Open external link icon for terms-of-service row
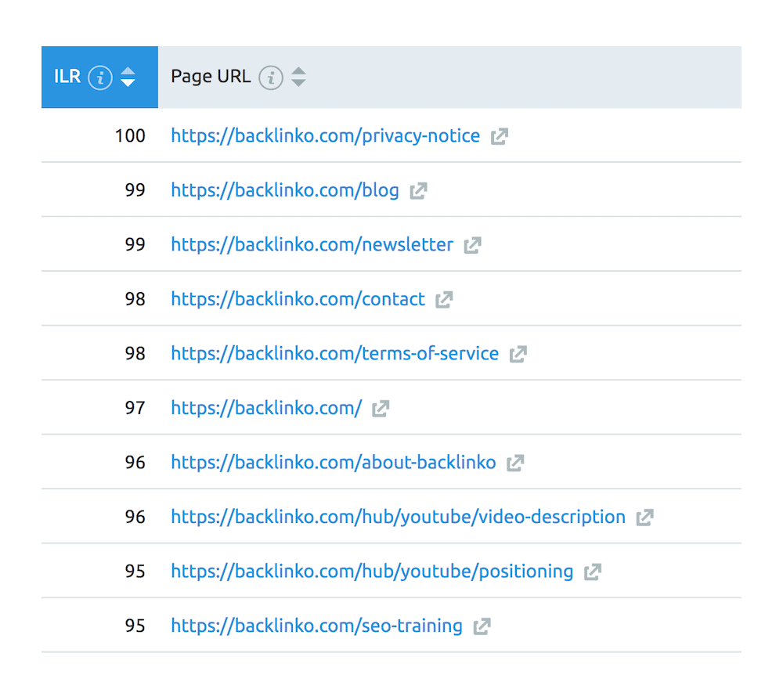This screenshot has height=700, width=783. coord(518,354)
